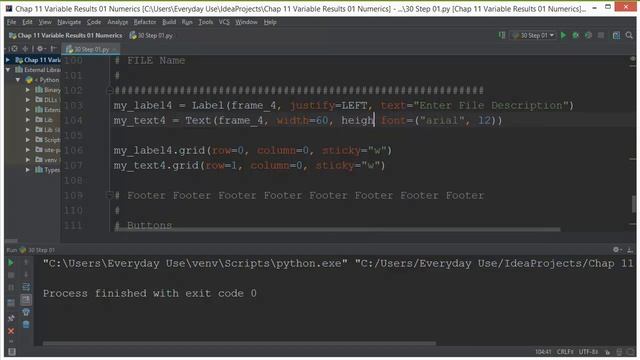This screenshot has height=360, width=640.
Task: Open the Build menu
Action: point(169,22)
